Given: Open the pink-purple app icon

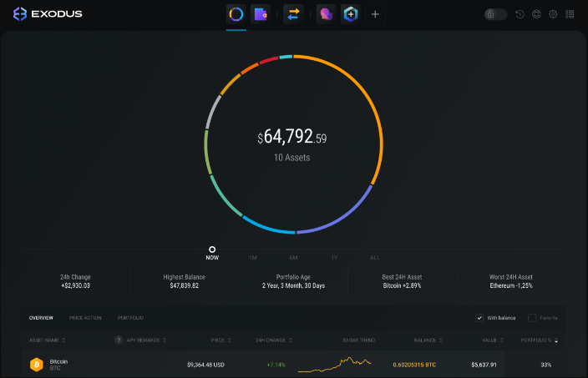Looking at the screenshot, I should point(327,14).
